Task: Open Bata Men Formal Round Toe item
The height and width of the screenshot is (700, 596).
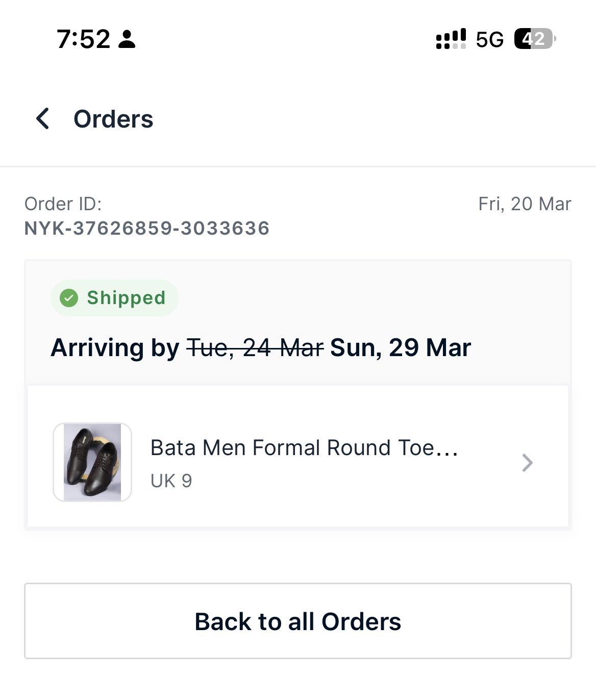Action: point(304,447)
